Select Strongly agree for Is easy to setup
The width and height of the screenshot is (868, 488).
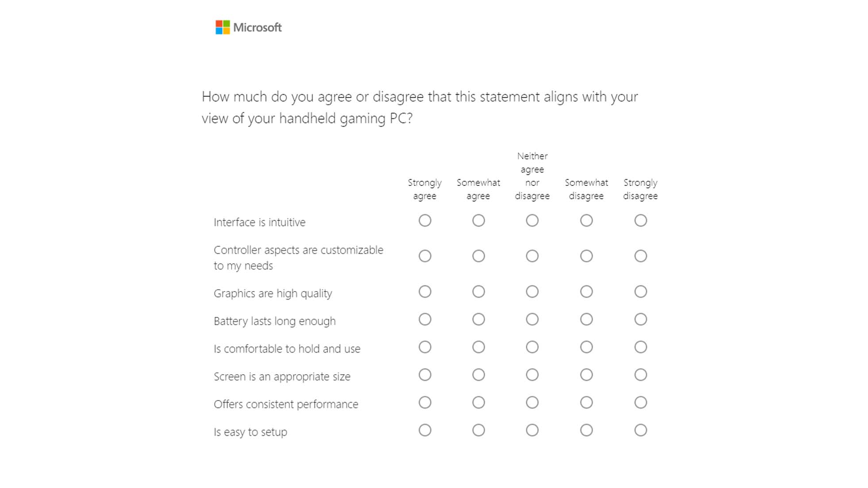pos(425,430)
